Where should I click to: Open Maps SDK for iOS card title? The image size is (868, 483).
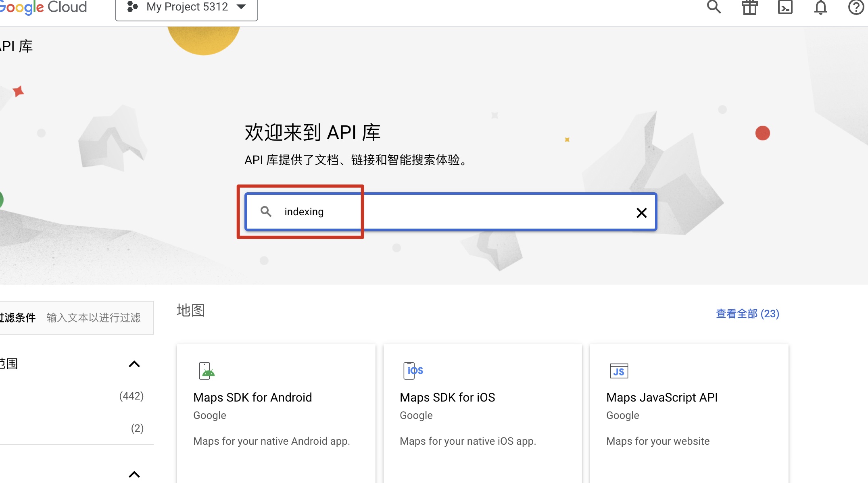pyautogui.click(x=447, y=398)
